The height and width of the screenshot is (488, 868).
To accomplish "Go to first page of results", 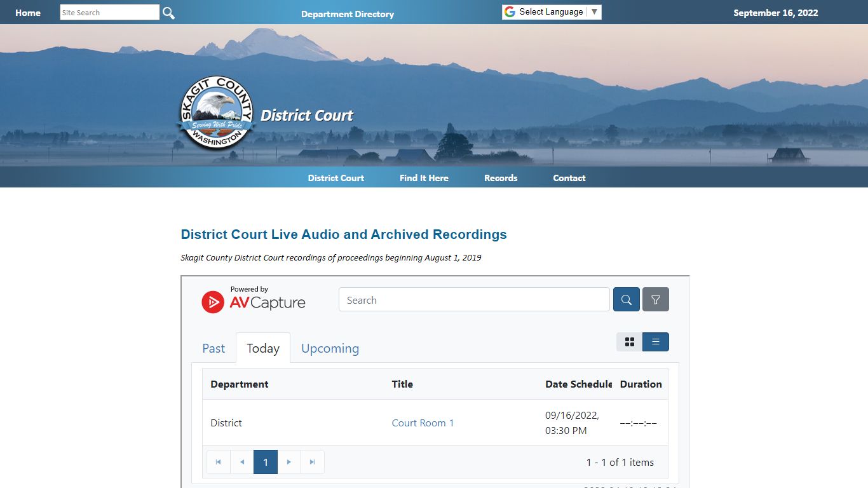I will 219,462.
